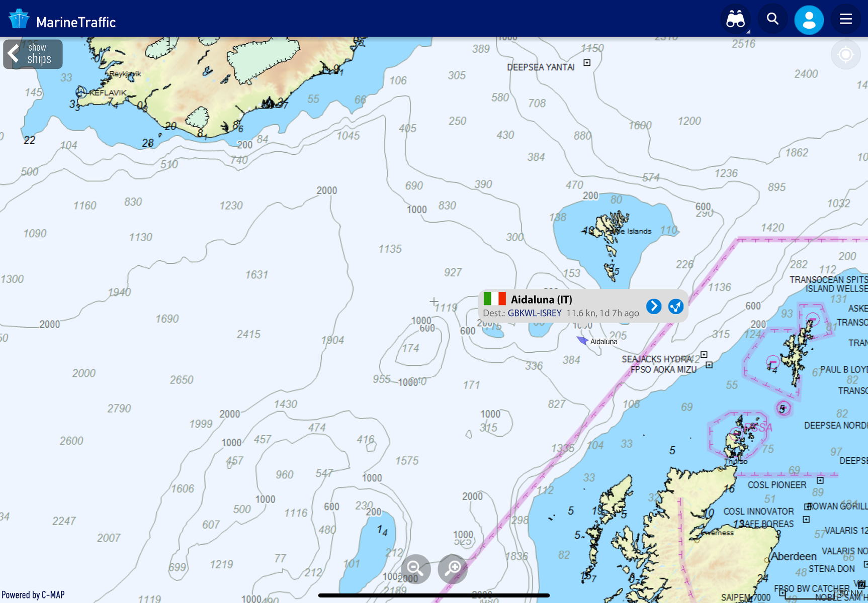Click the Italian flag in popup
The height and width of the screenshot is (603, 868).
tap(494, 299)
